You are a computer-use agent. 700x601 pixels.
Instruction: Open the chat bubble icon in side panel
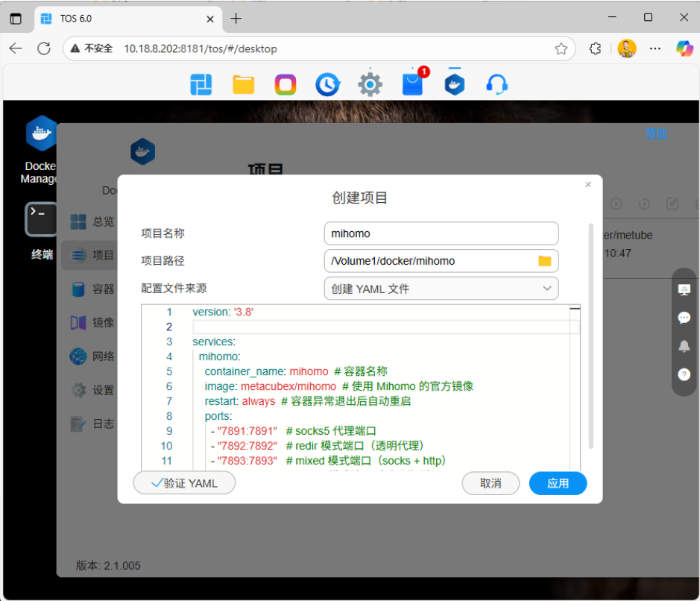[x=684, y=318]
